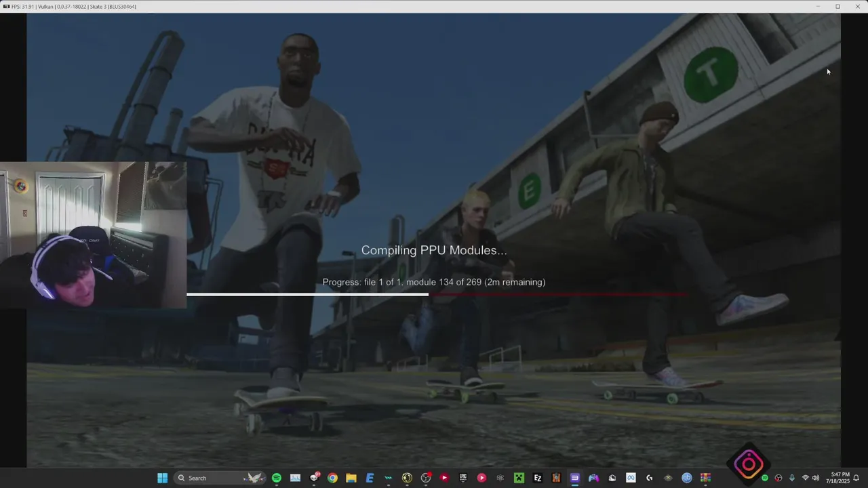Open the EZ app taskbar icon

click(x=537, y=478)
